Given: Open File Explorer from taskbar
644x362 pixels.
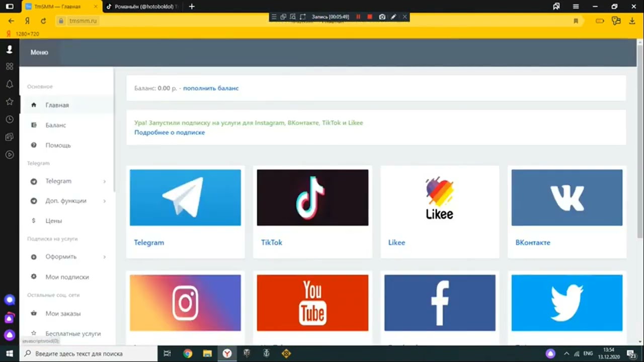Looking at the screenshot, I should (x=207, y=353).
